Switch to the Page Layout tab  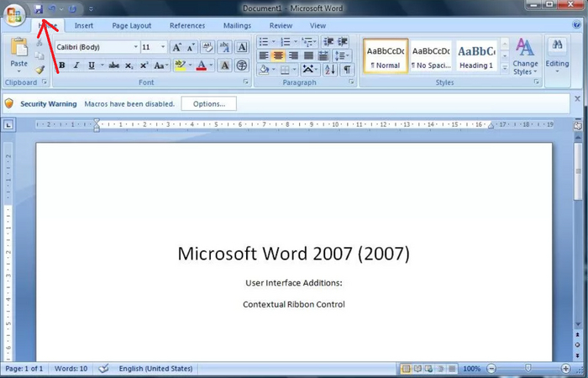pyautogui.click(x=132, y=26)
